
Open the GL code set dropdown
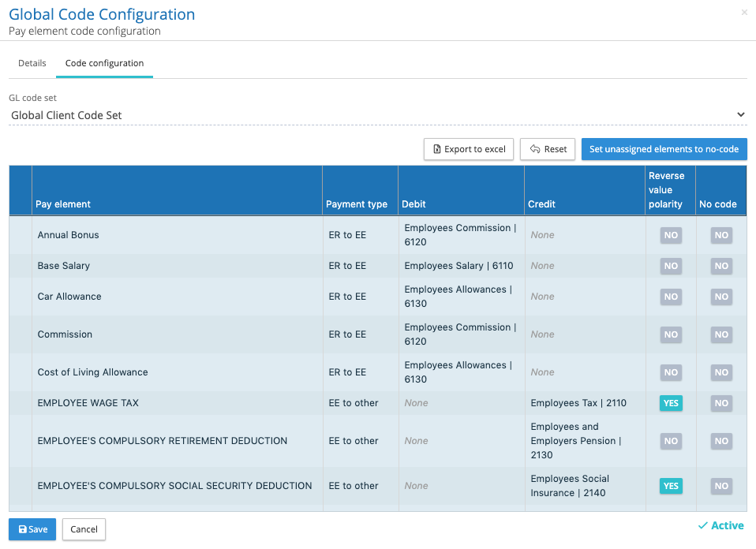[371, 115]
